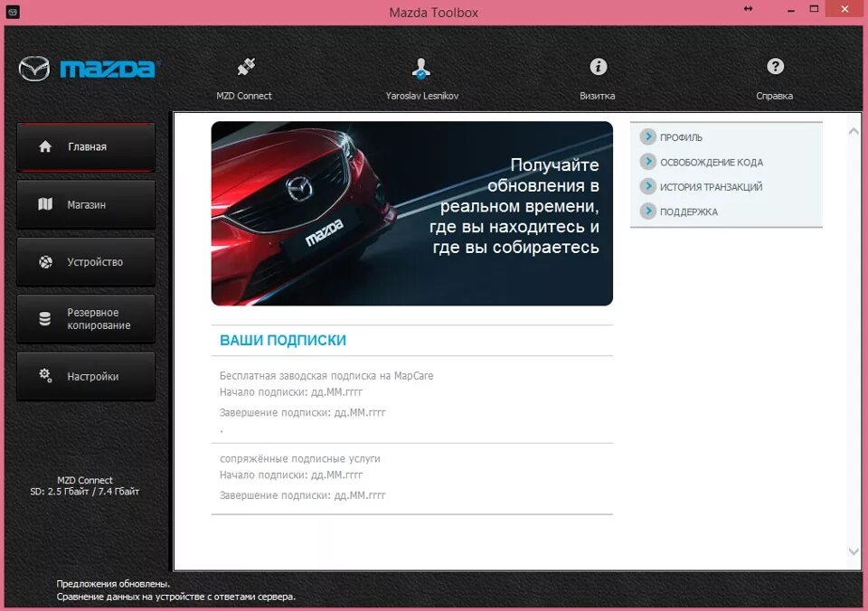This screenshot has width=868, height=611.
Task: Minimize the Mazda Toolbox window
Action: tap(791, 9)
